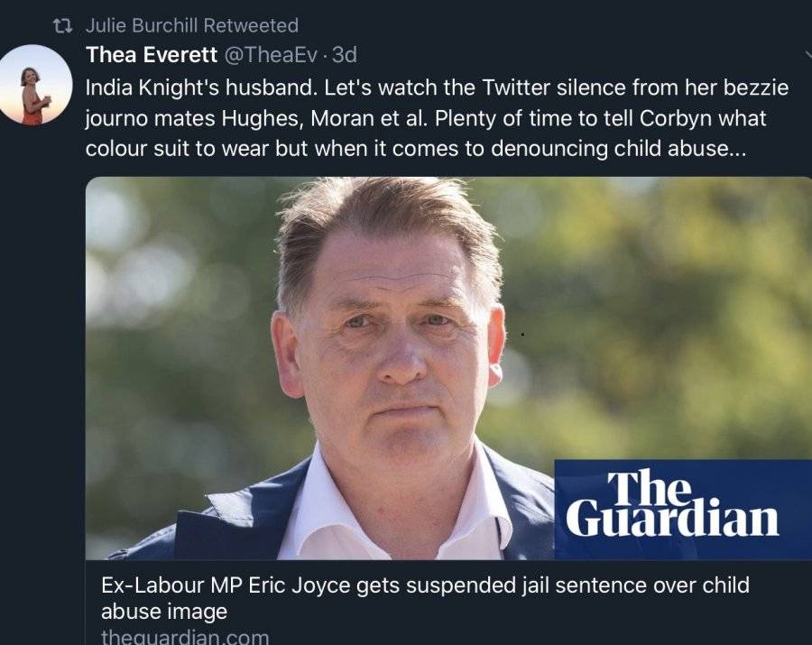Viewport: 812px width, 645px height.
Task: Click the 'abuse image' headline second line
Action: point(164,612)
